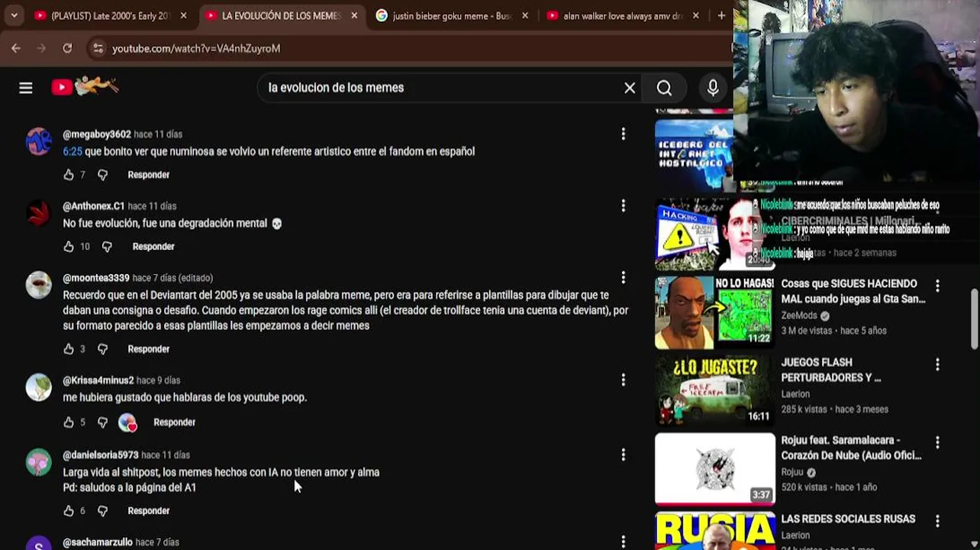Close the alan walker love always tab
Image resolution: width=980 pixels, height=550 pixels.
point(695,16)
